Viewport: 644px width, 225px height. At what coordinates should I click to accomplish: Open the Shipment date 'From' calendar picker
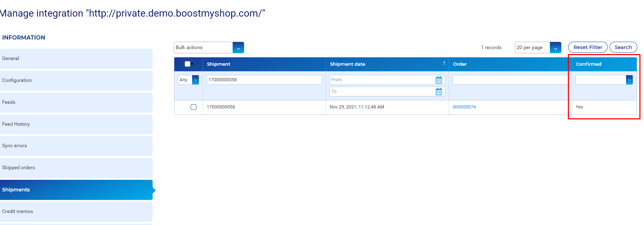(x=438, y=80)
